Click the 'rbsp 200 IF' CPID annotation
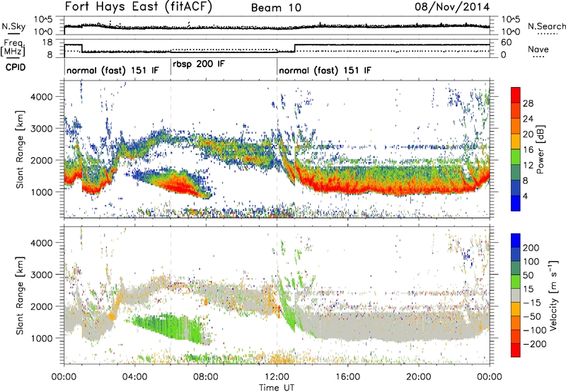Viewport: 566px width, 392px height. coord(199,64)
